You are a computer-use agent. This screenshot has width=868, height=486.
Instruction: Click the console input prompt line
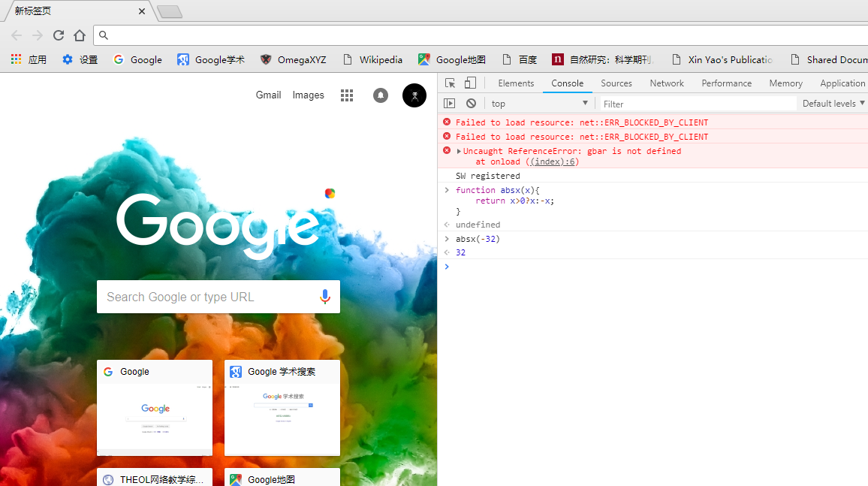pyautogui.click(x=653, y=267)
